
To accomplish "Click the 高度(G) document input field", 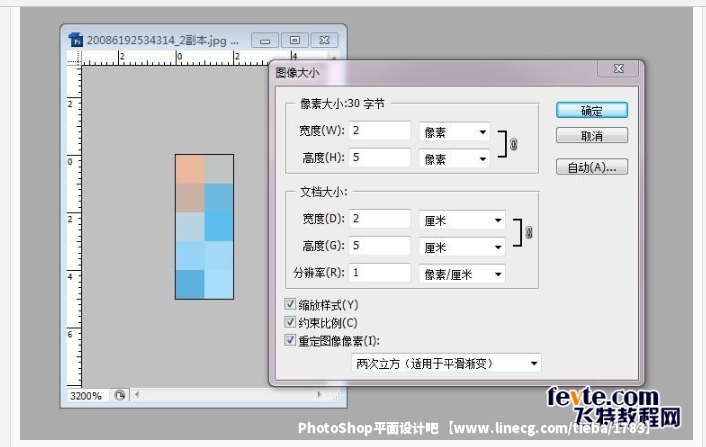I will click(380, 246).
